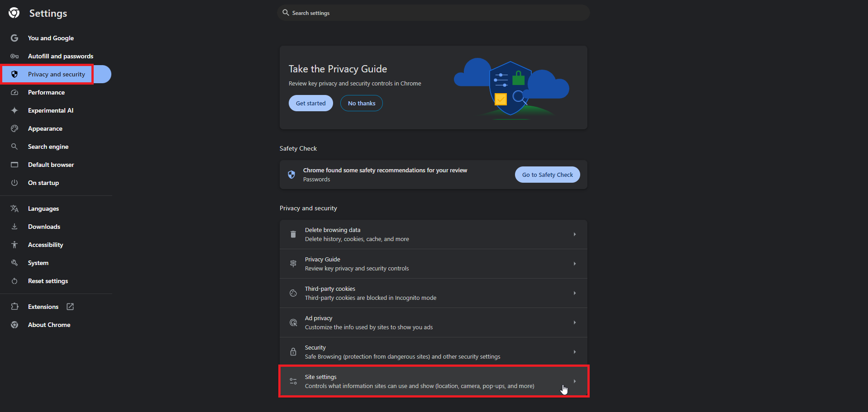This screenshot has width=868, height=412.
Task: Open On startup settings section
Action: click(43, 183)
